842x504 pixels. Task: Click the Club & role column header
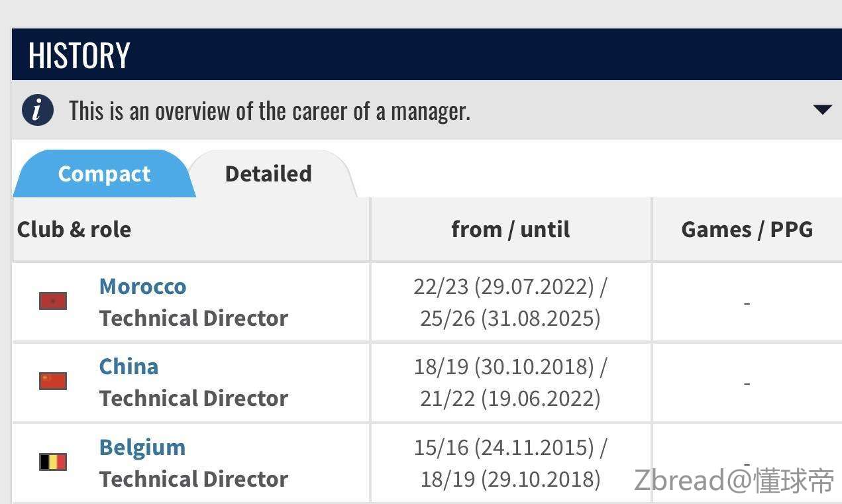74,230
